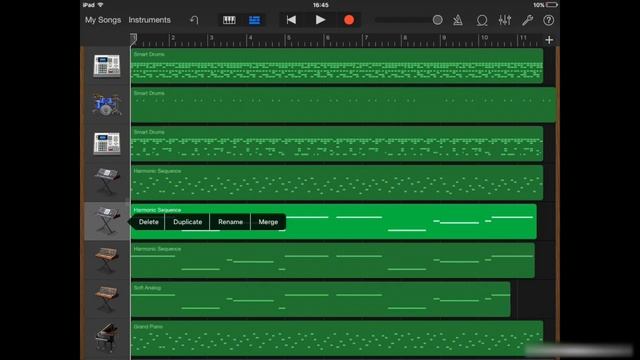Select sixth track wooden synth icon
The width and height of the screenshot is (640, 360).
coord(107,260)
